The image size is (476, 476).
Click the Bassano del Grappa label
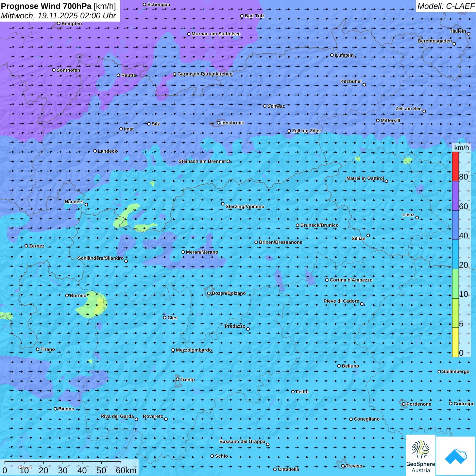(242, 441)
